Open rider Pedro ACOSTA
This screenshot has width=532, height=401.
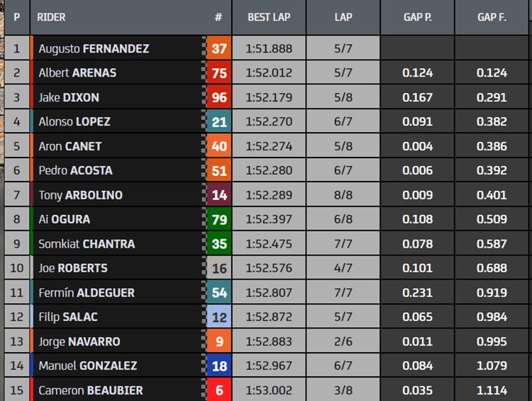(75, 170)
